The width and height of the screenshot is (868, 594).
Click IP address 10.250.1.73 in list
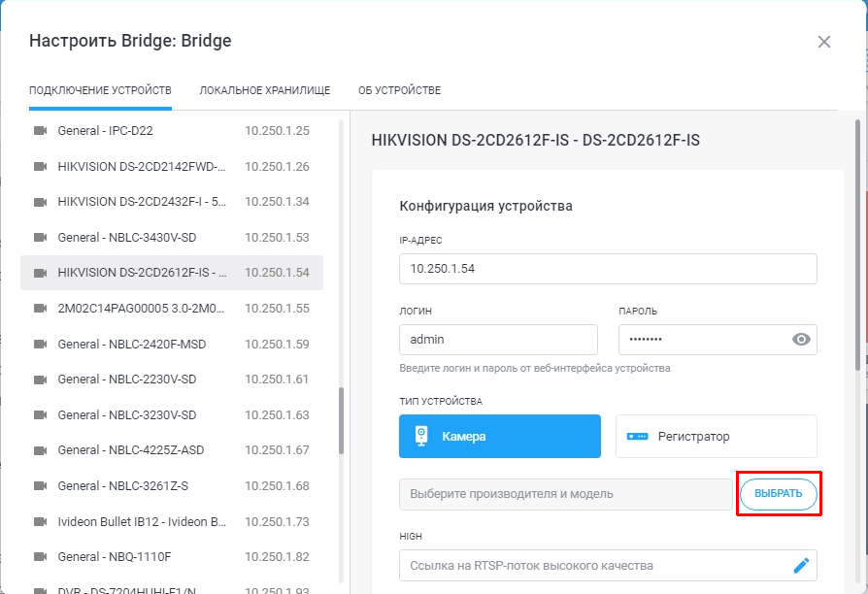click(277, 521)
